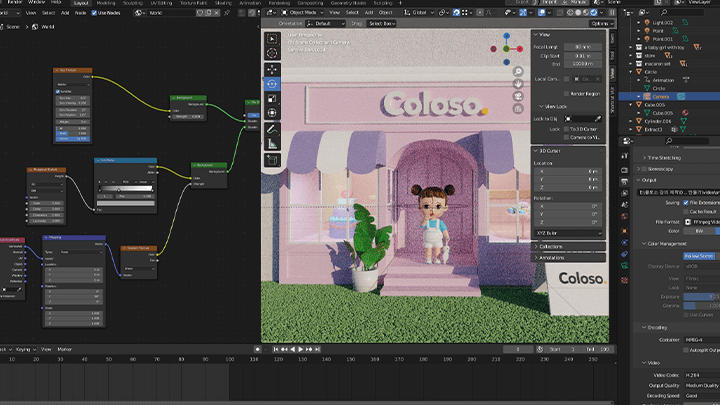Click the pin icon in node editor header
720x405 pixels.
pos(226,13)
